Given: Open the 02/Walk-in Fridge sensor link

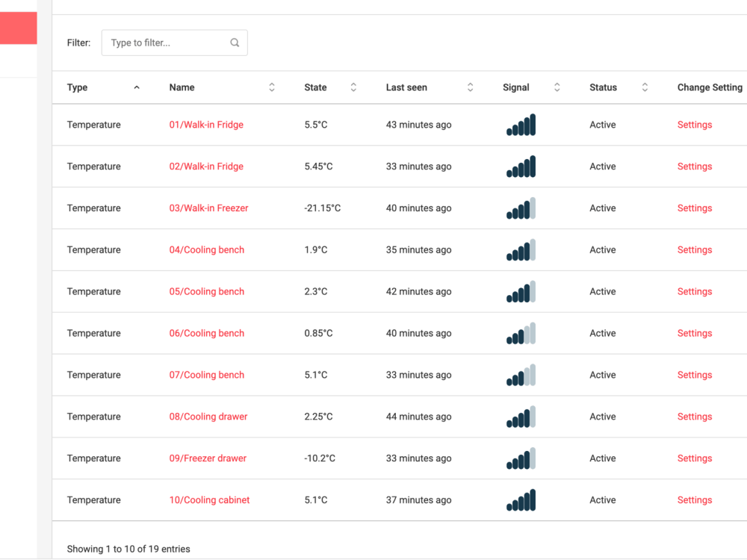Looking at the screenshot, I should click(x=206, y=167).
